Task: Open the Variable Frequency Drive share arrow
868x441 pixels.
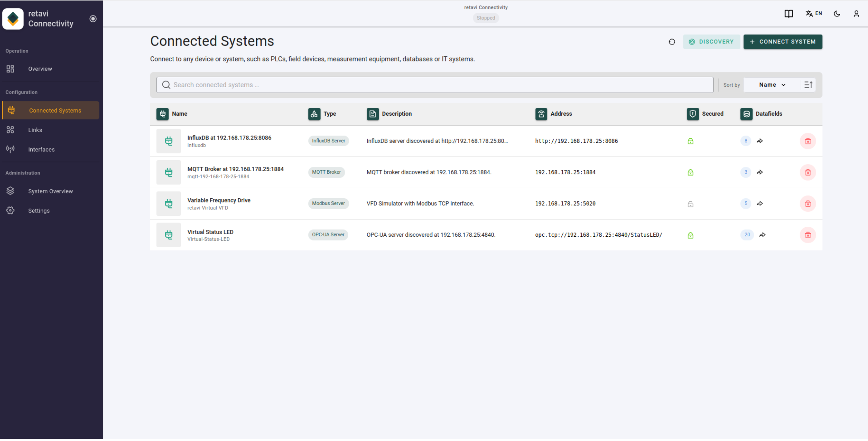Action: (759, 204)
